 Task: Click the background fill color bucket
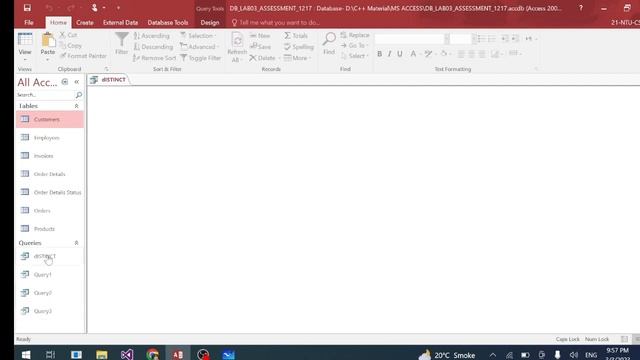point(444,54)
